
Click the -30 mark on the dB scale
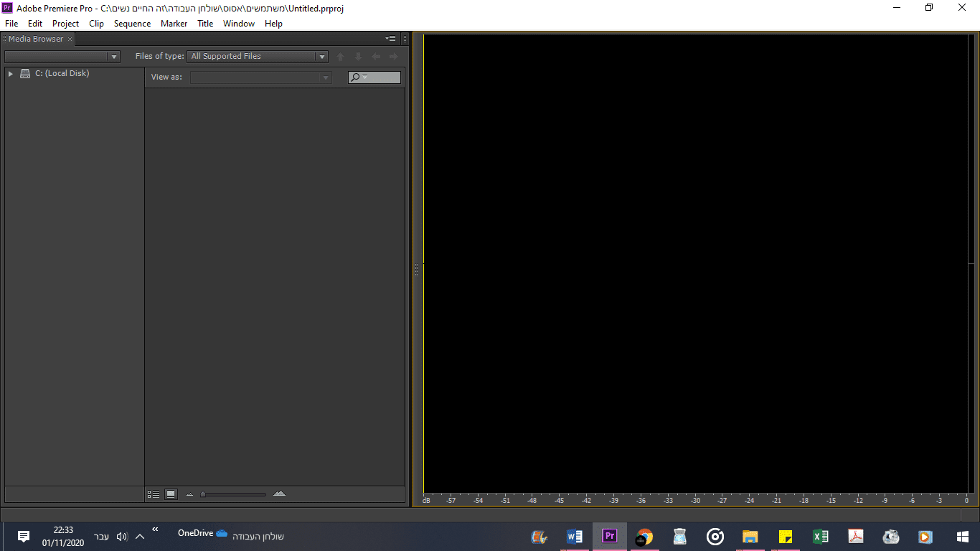point(695,500)
